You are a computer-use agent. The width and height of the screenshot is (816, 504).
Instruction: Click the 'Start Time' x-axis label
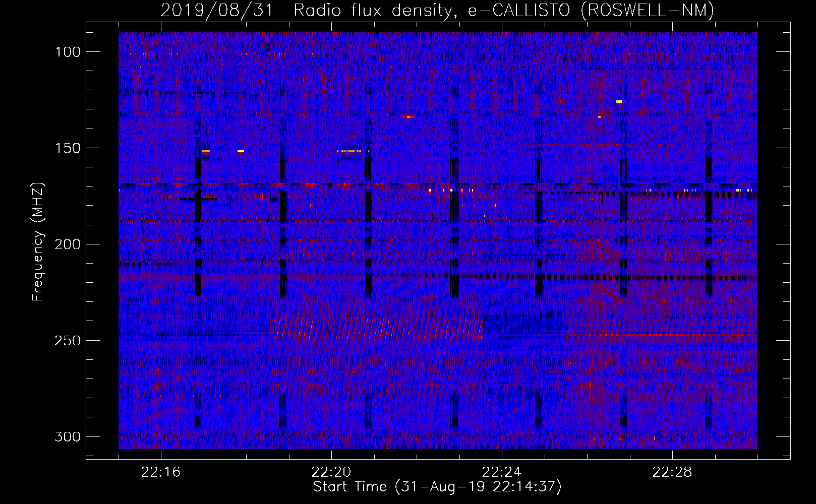coord(437,487)
